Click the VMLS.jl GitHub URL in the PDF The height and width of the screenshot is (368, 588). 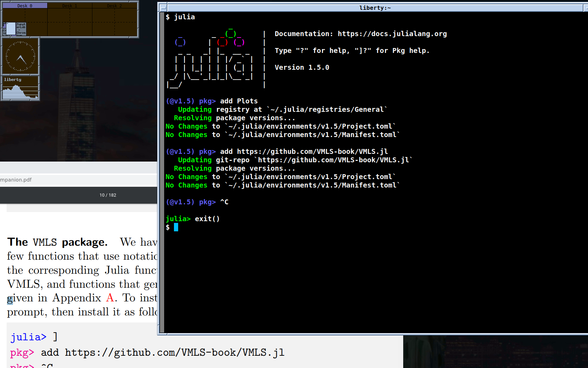point(174,353)
